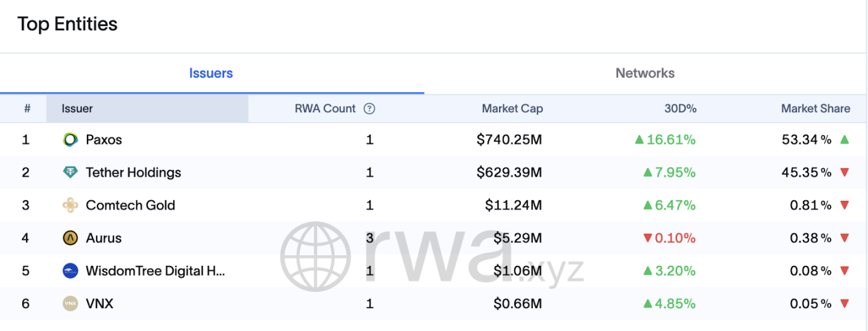868x331 pixels.
Task: Click the RWA count 3 for Aurus
Action: (370, 238)
